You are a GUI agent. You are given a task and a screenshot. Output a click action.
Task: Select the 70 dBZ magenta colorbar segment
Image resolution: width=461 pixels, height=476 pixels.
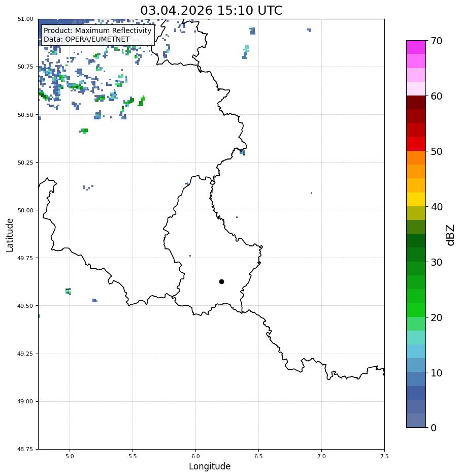(416, 47)
